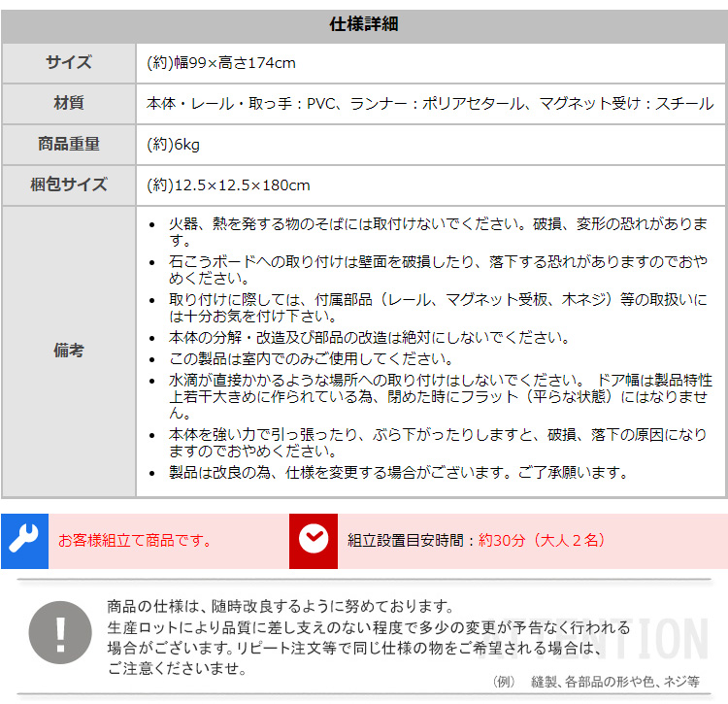Viewport: 728px width, 704px height.
Task: Click the material description mentioning PVC
Action: coord(429,104)
